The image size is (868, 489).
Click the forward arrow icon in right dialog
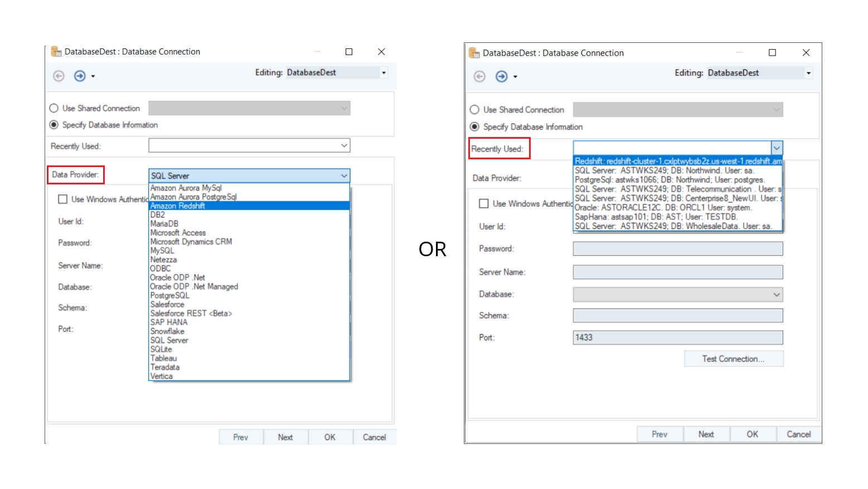501,76
